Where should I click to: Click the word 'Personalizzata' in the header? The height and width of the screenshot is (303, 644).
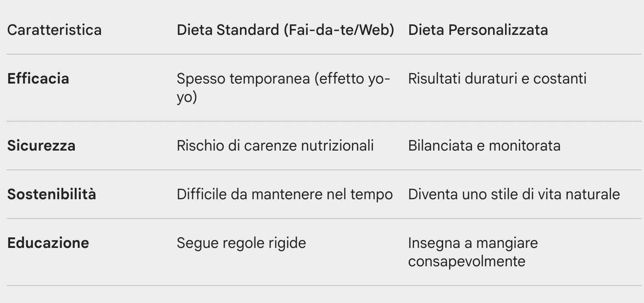click(x=498, y=30)
